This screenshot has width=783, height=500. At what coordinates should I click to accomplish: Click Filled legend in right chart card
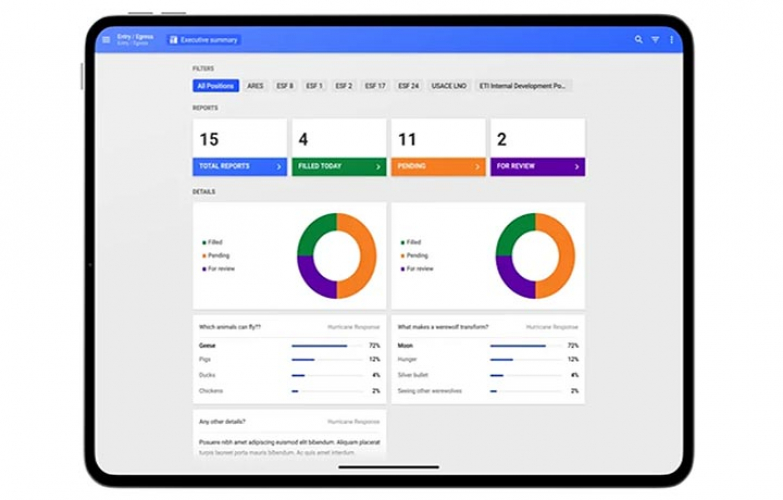coord(411,242)
